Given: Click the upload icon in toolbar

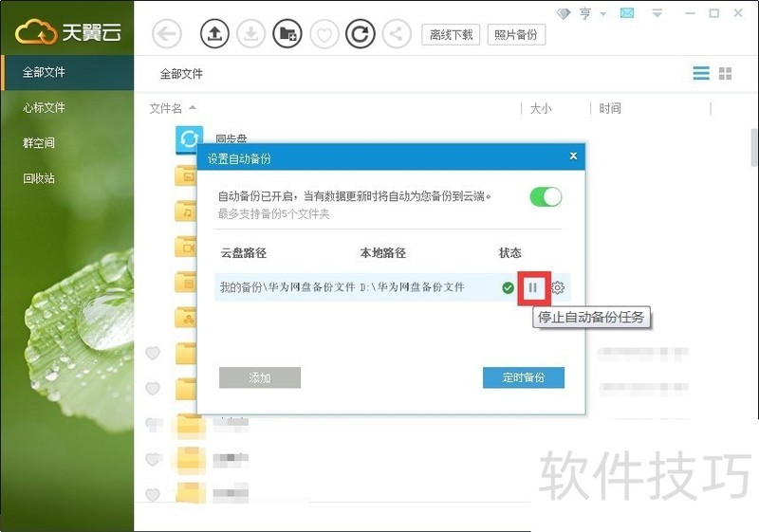Looking at the screenshot, I should pyautogui.click(x=215, y=35).
